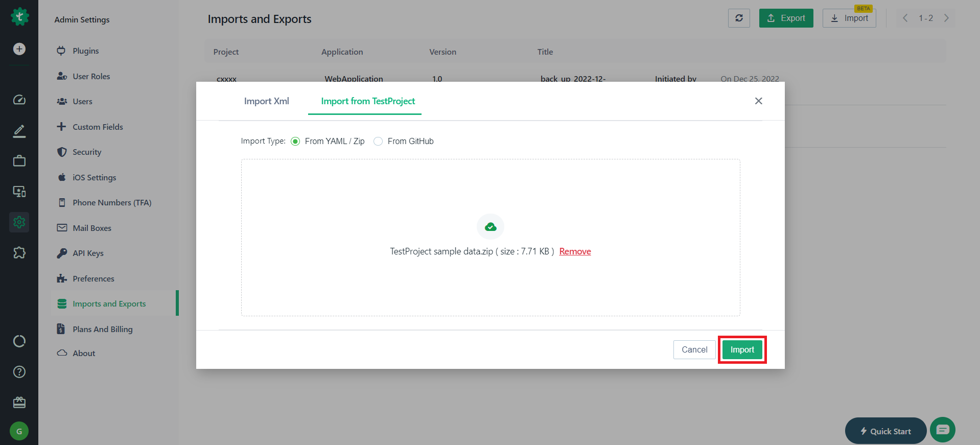This screenshot has width=980, height=445.
Task: Open the chat bubble icon
Action: coord(943,430)
